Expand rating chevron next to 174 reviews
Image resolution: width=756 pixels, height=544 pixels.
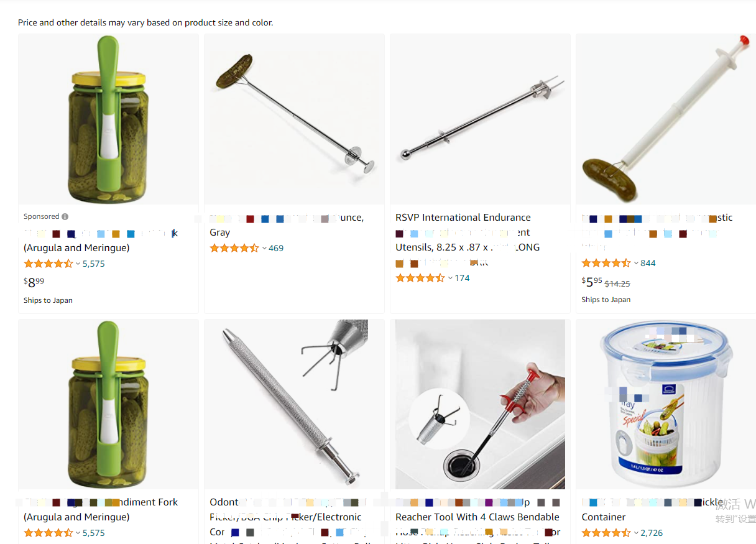point(450,278)
